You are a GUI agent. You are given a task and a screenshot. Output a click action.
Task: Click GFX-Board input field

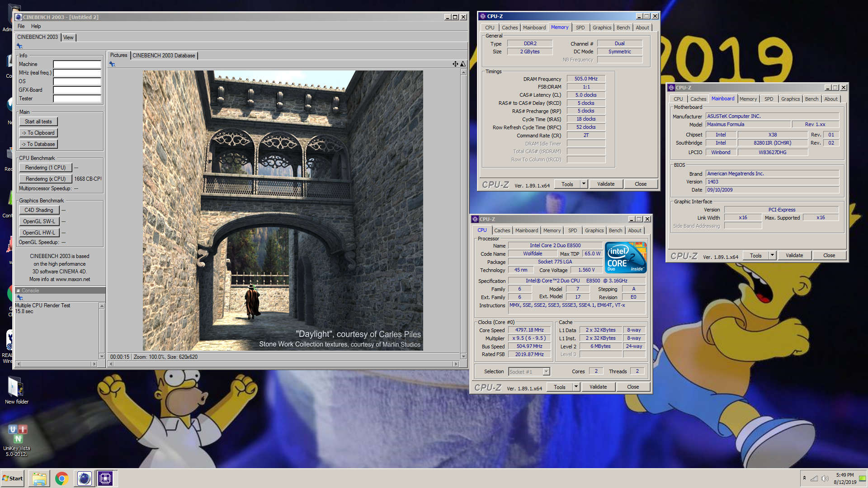click(77, 90)
